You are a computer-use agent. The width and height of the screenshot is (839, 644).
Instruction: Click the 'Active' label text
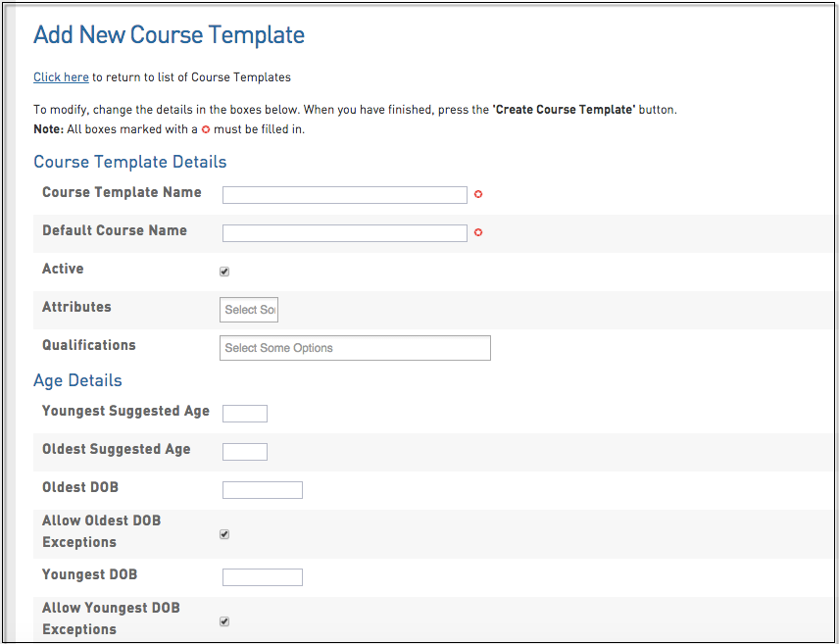(x=63, y=269)
